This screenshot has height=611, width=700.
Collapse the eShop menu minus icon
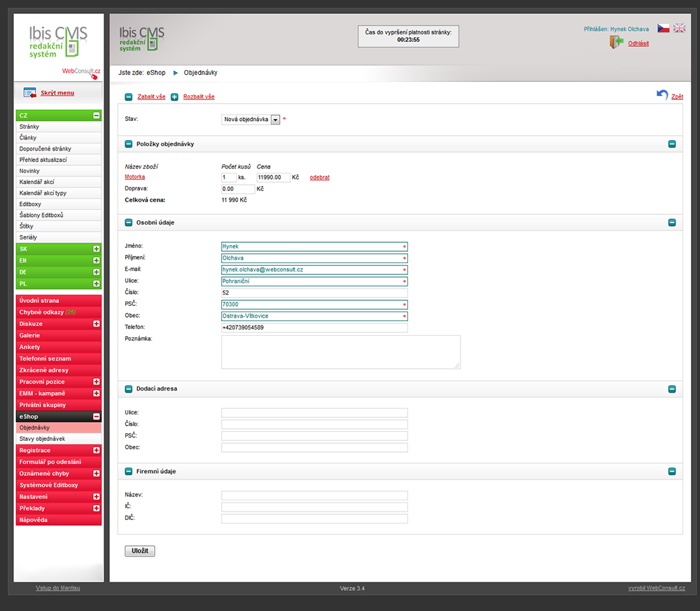pos(96,417)
